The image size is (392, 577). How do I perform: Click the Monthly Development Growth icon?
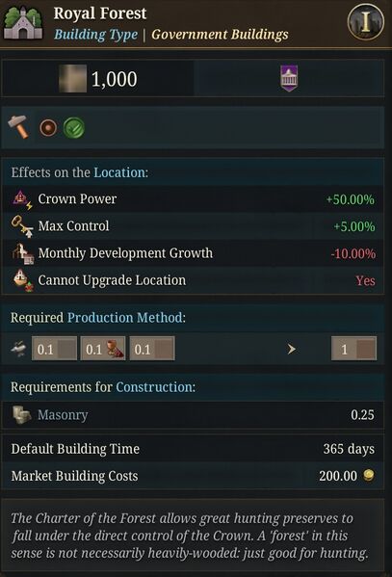click(x=23, y=253)
